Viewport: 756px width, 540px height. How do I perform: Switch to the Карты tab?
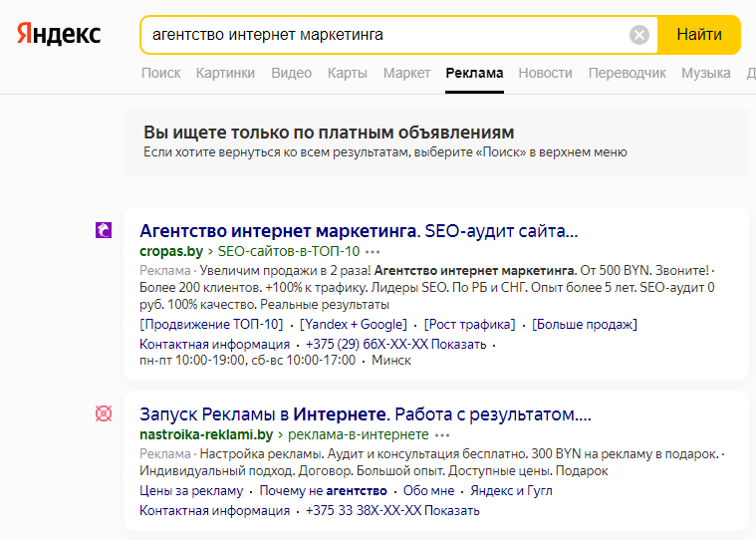click(x=348, y=74)
